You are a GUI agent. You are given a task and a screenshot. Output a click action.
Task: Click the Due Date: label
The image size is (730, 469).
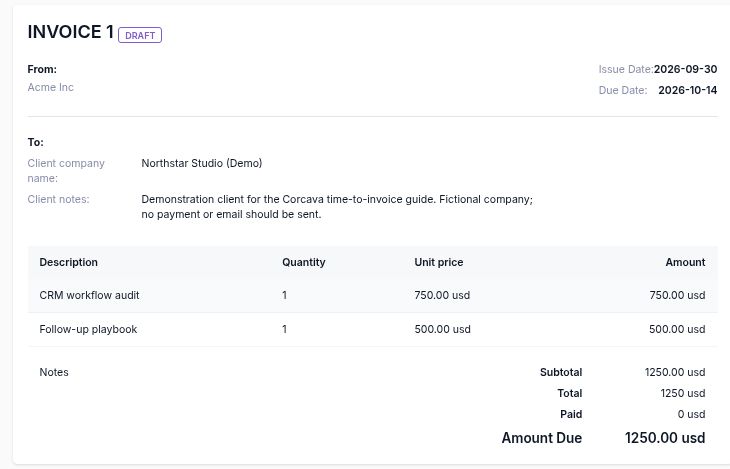pyautogui.click(x=623, y=90)
